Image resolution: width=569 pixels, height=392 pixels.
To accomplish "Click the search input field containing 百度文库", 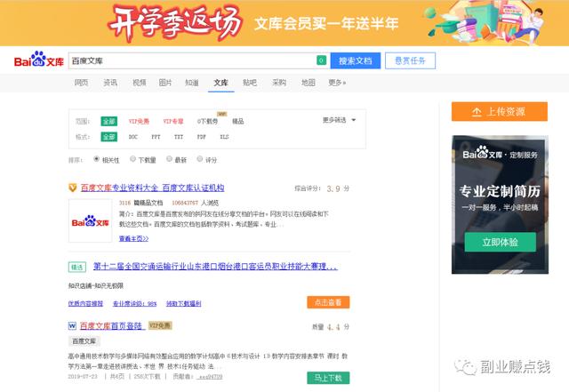I will 191,60.
